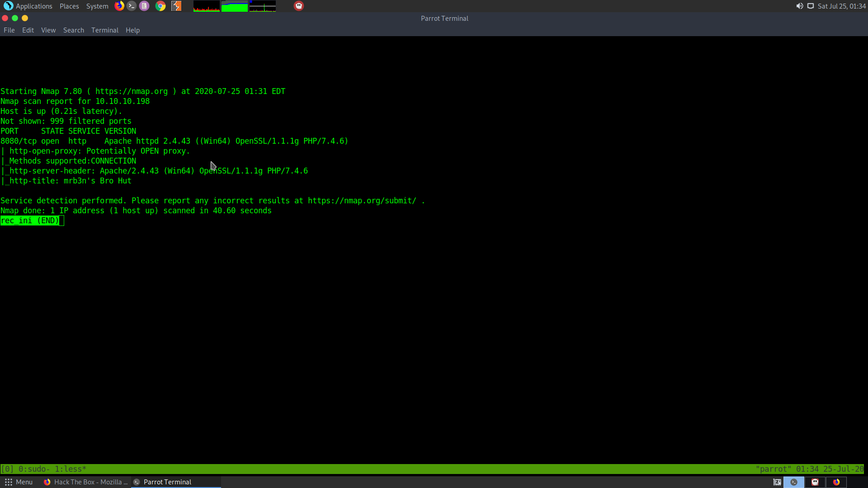Click the display icon beside the clock

pos(811,6)
